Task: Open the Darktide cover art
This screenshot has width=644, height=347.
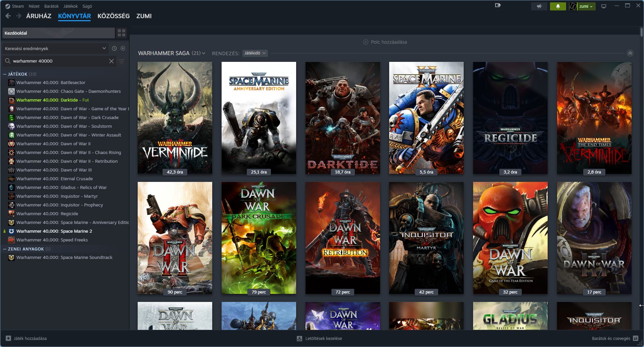Action: [343, 118]
